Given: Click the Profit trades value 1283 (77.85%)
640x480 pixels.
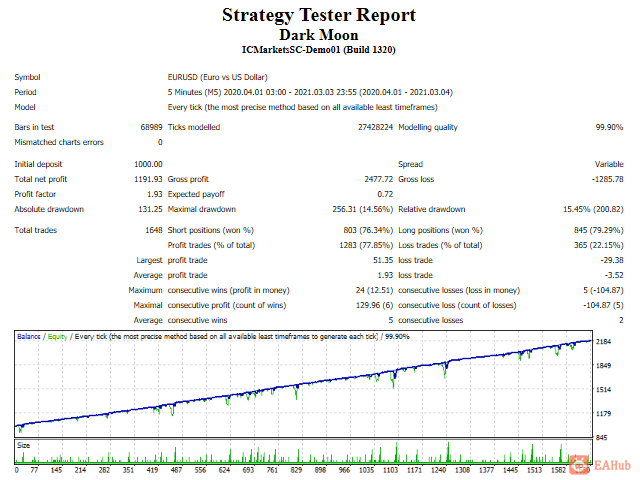Looking at the screenshot, I should 366,245.
